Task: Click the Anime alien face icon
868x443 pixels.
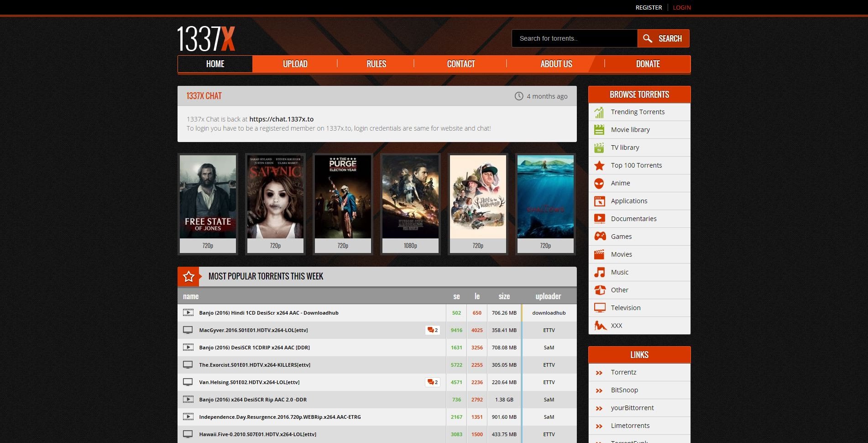Action: pos(599,183)
